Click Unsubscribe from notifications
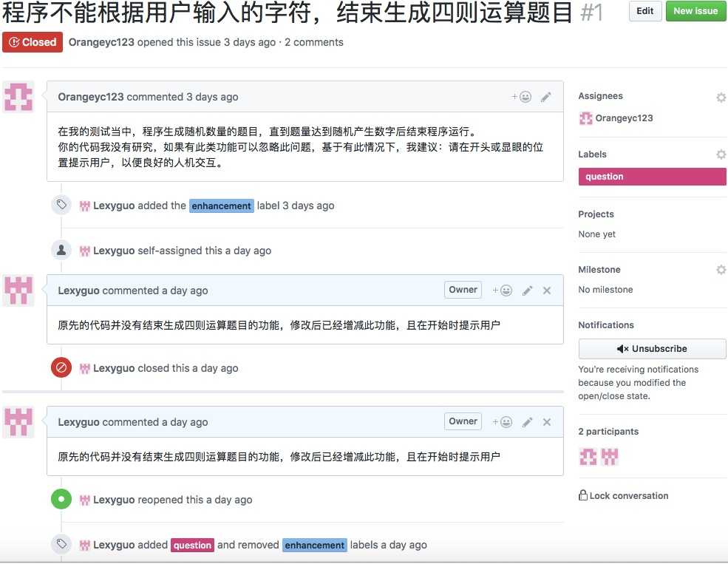Viewport: 728px width, 564px height. pyautogui.click(x=652, y=349)
